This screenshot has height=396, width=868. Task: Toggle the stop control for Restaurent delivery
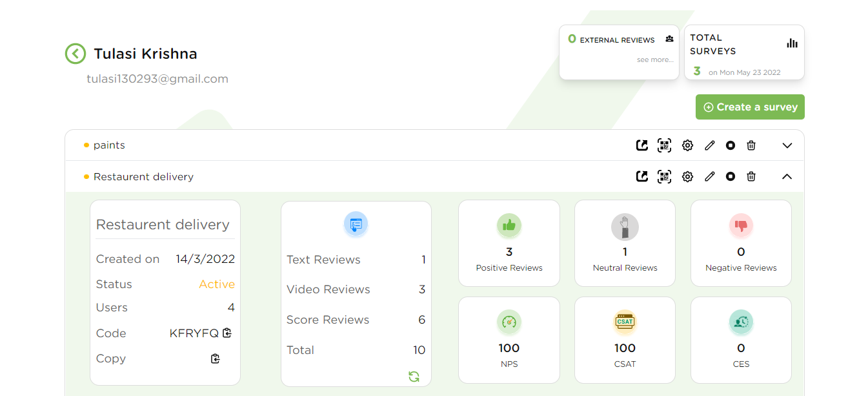pos(730,176)
